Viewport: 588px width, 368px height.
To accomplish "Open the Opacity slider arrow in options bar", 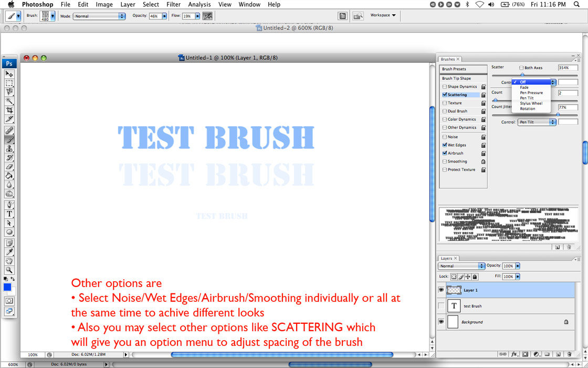I will coord(164,16).
